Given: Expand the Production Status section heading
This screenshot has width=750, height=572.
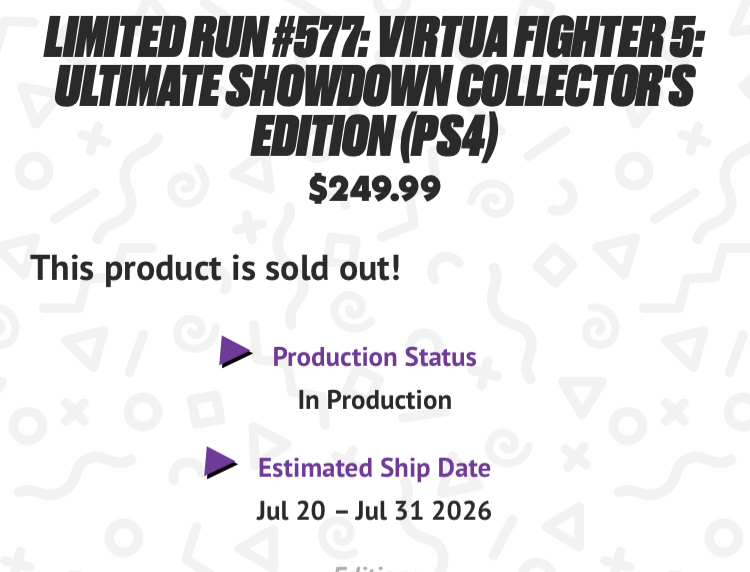Looking at the screenshot, I should (374, 357).
